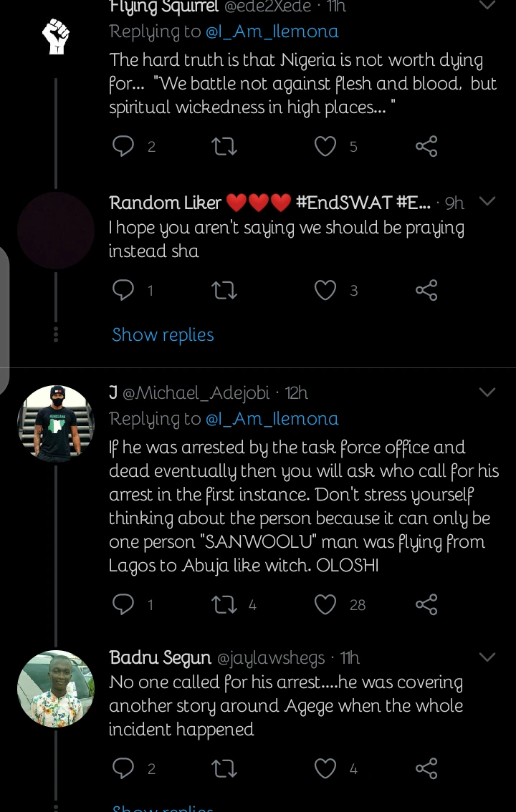The width and height of the screenshot is (516, 812).
Task: Like Flying Squirrel's tweet
Action: pos(325,147)
